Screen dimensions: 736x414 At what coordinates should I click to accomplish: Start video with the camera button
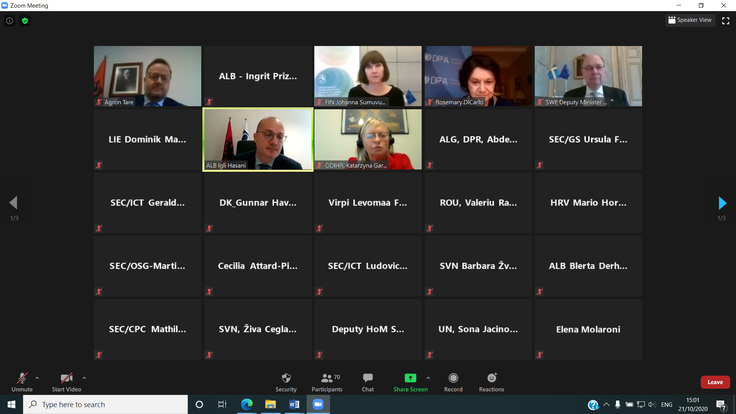point(66,380)
